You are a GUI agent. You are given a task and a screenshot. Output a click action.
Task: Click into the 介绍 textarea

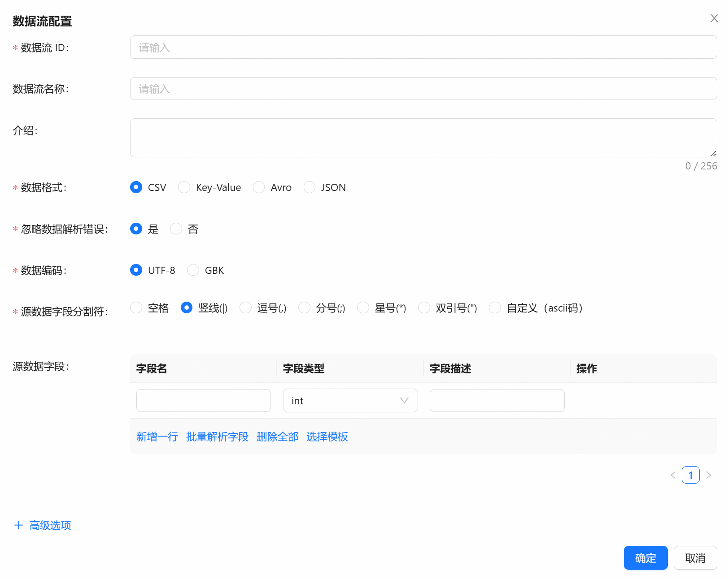[423, 138]
